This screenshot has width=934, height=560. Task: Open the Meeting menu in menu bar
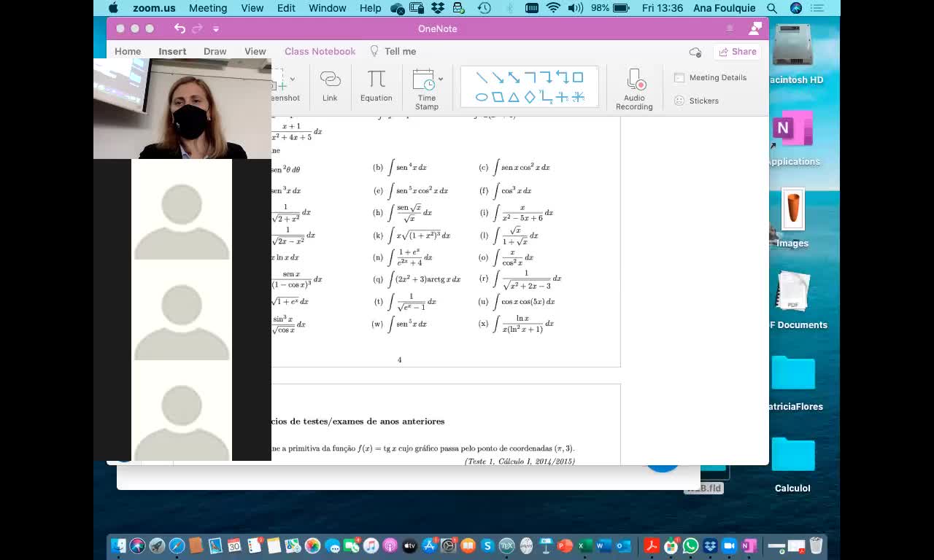pos(208,8)
